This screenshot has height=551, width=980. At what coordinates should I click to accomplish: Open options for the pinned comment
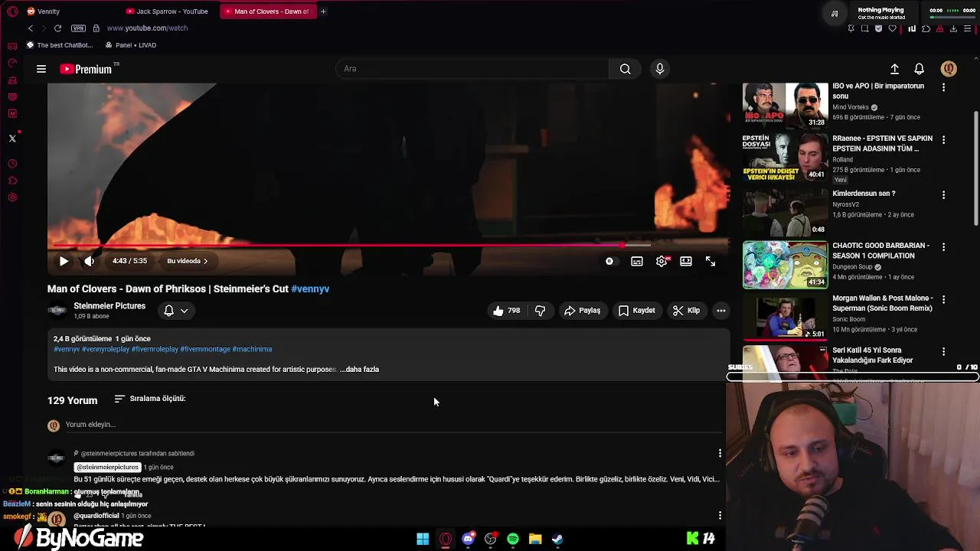coord(720,453)
